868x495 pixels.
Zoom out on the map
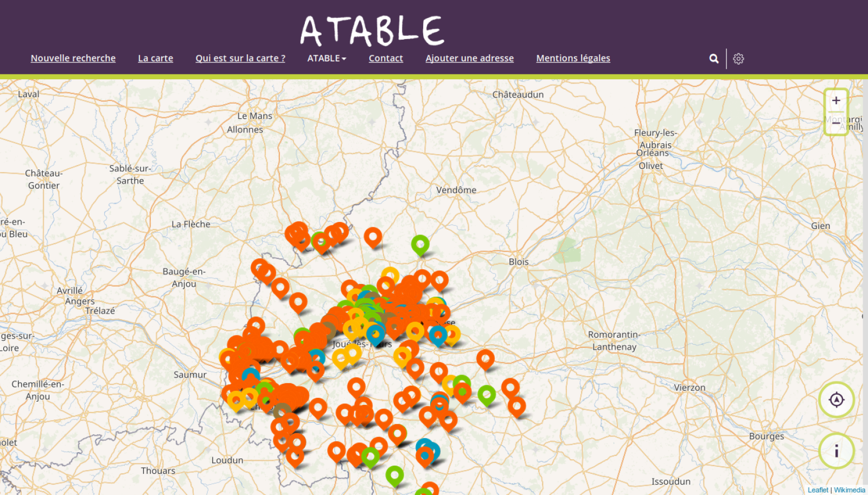pos(836,123)
